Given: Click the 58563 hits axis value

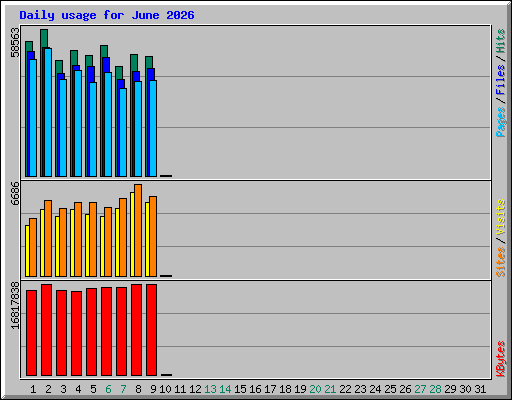Looking at the screenshot, I should tap(15, 42).
